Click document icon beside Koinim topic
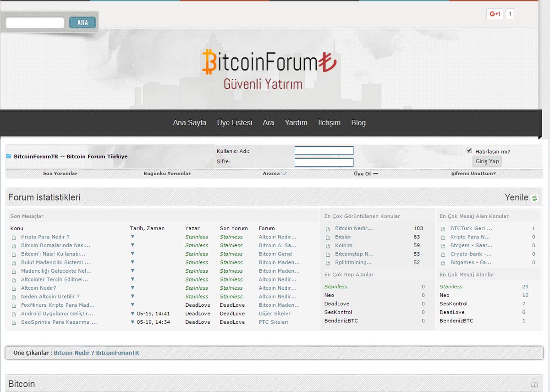Screen dimensions: 550x392 click(x=328, y=246)
